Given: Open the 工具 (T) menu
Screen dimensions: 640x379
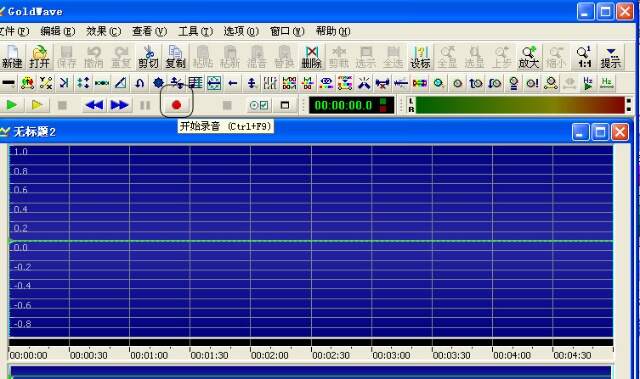Looking at the screenshot, I should 196,31.
